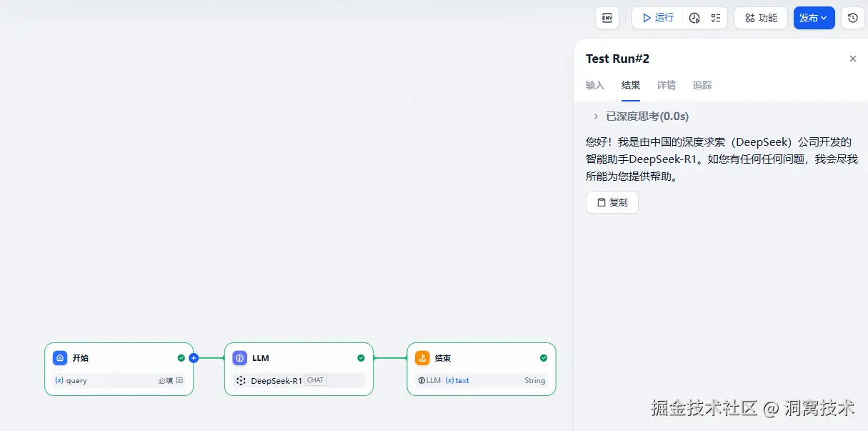The height and width of the screenshot is (431, 868).
Task: Click the String type label
Action: [x=534, y=380]
